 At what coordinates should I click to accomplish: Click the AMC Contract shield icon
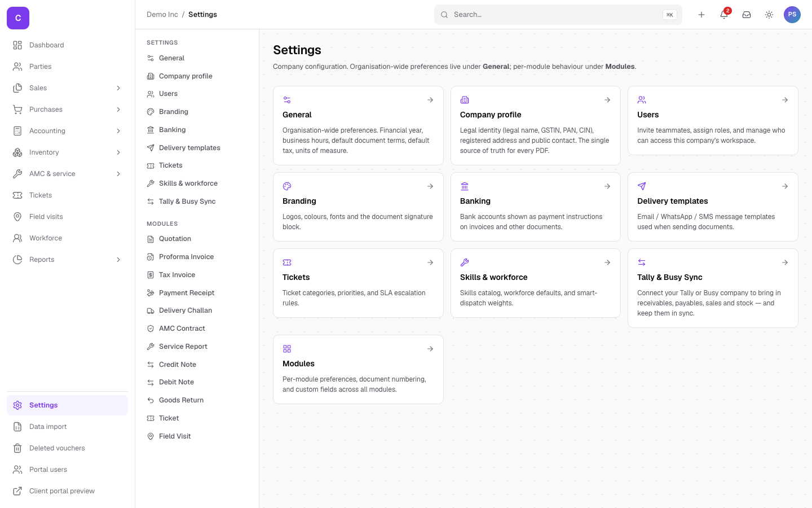151,329
